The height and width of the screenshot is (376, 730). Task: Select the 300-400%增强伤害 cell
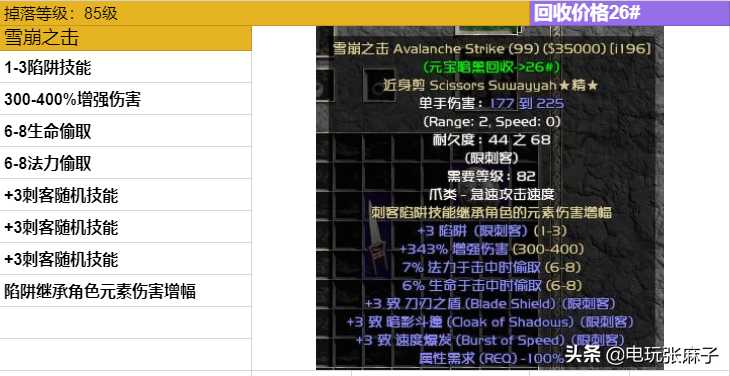click(126, 99)
